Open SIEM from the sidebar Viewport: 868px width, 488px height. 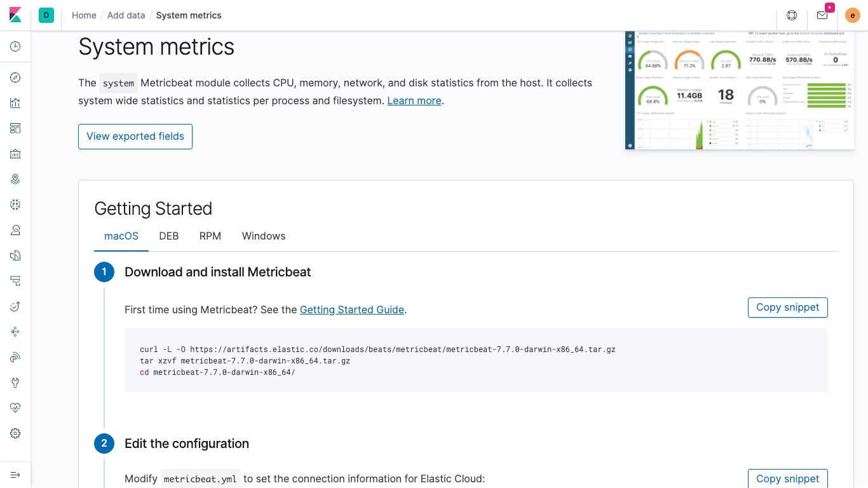click(15, 357)
